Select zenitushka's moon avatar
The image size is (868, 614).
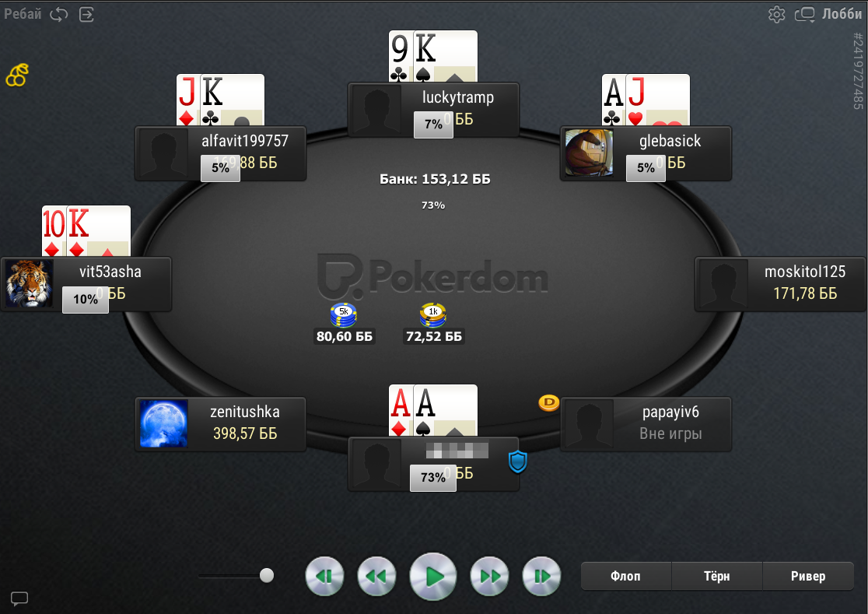[163, 423]
